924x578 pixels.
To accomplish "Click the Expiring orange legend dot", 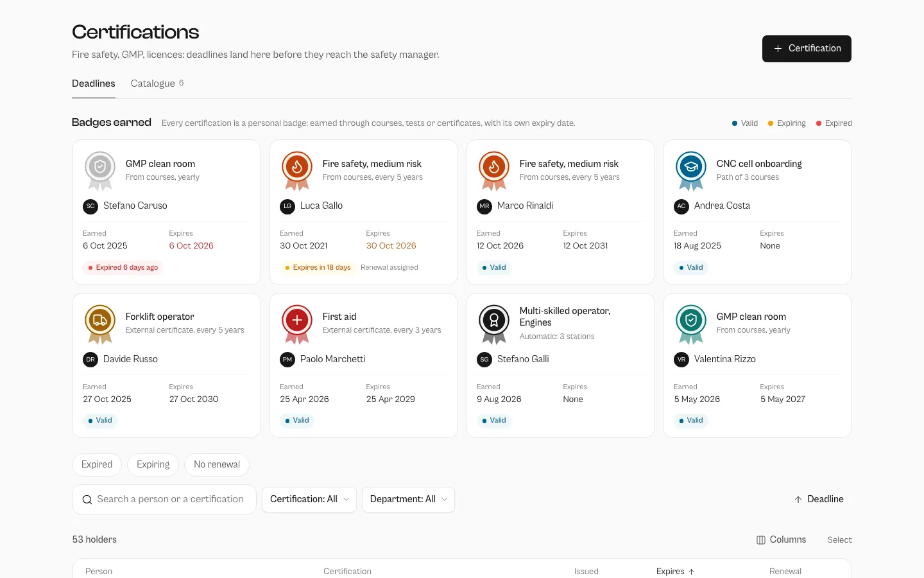I will (771, 123).
